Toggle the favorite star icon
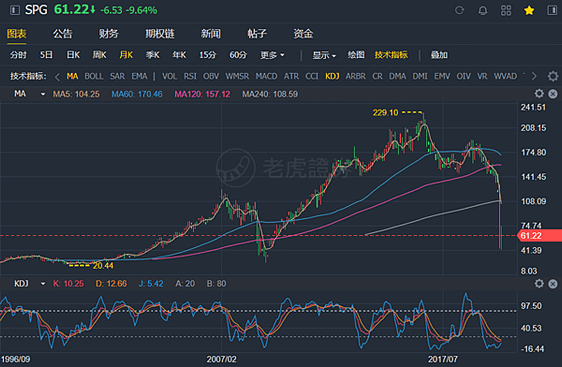562x367 pixels. pyautogui.click(x=529, y=10)
